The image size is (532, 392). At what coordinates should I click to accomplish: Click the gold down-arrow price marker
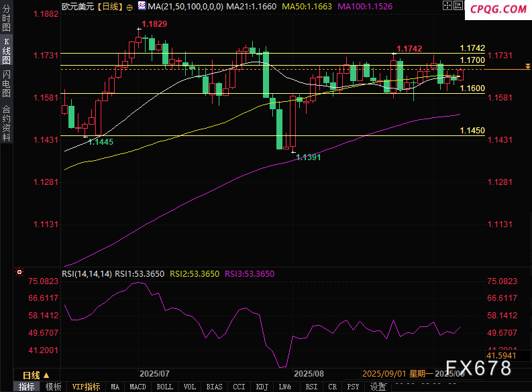point(527,67)
